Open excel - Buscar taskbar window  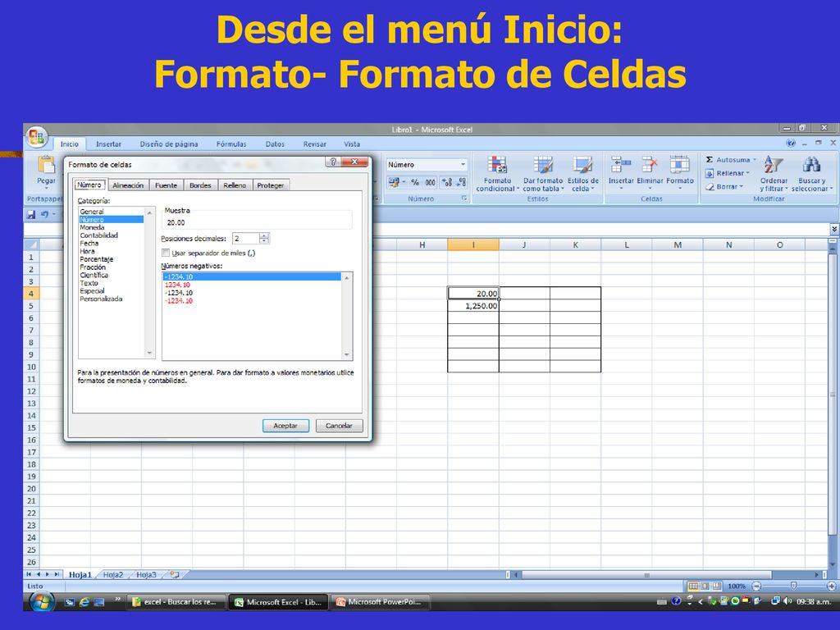pos(175,601)
